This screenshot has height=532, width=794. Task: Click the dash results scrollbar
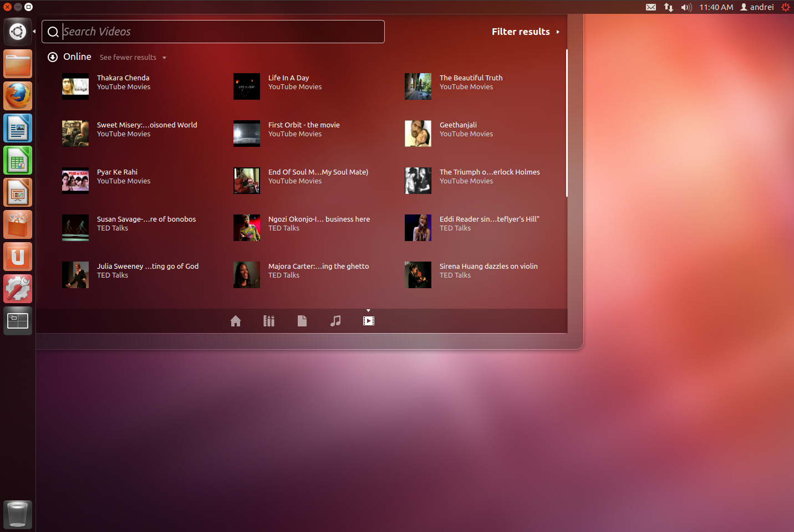click(x=567, y=123)
